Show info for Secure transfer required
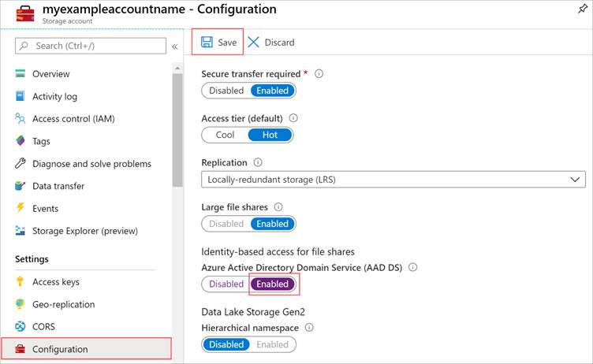Image resolution: width=593 pixels, height=364 pixels. 319,74
